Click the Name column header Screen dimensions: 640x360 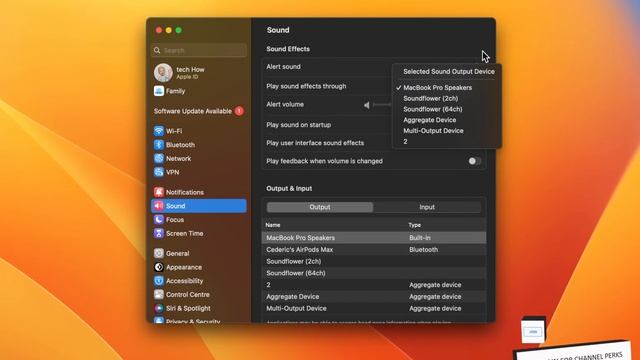[273, 225]
